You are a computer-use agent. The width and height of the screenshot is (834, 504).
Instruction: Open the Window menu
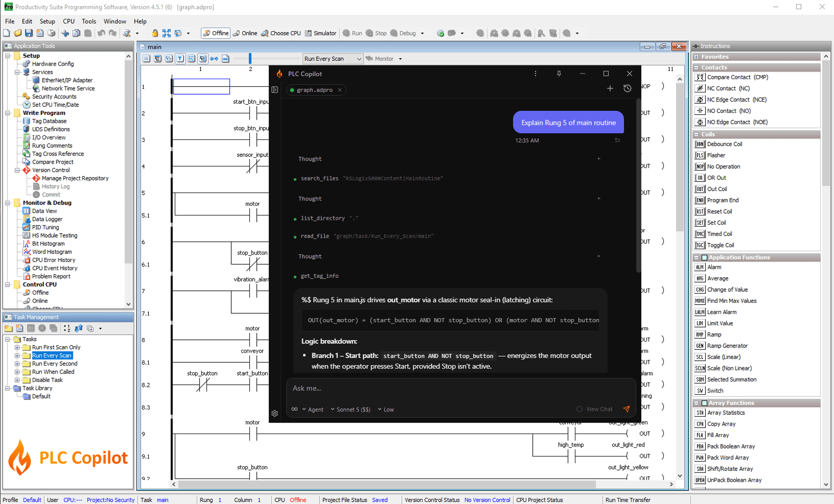(x=114, y=21)
